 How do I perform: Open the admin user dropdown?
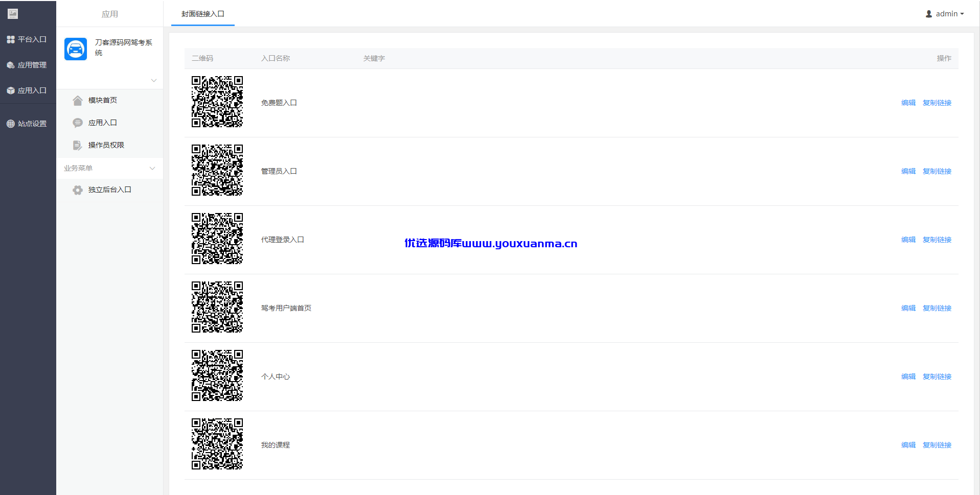tap(945, 14)
